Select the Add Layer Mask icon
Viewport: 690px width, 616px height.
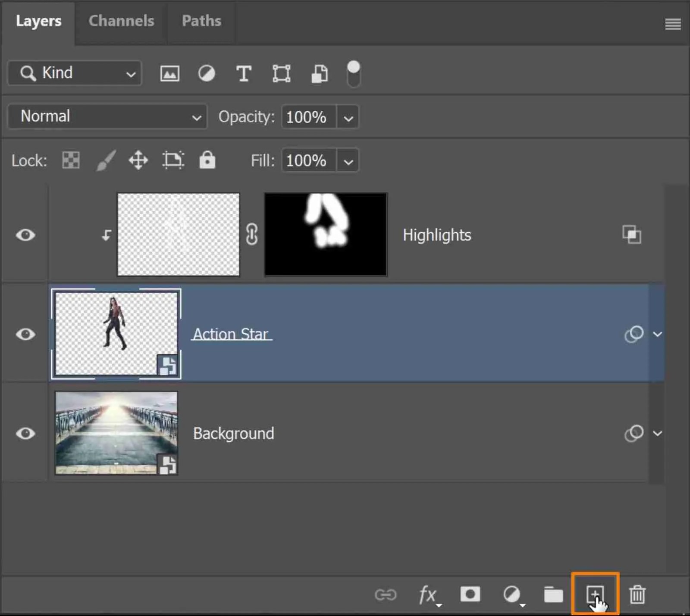click(470, 594)
